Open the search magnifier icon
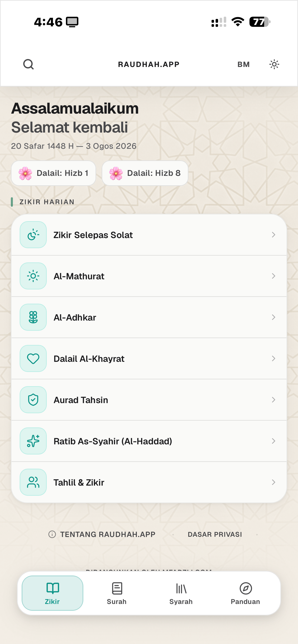 pyautogui.click(x=28, y=64)
